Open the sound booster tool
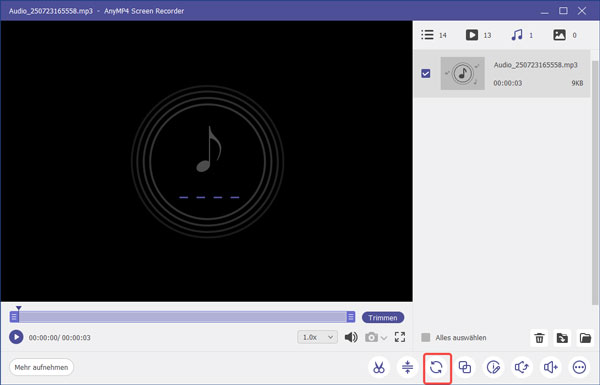 coord(551,367)
